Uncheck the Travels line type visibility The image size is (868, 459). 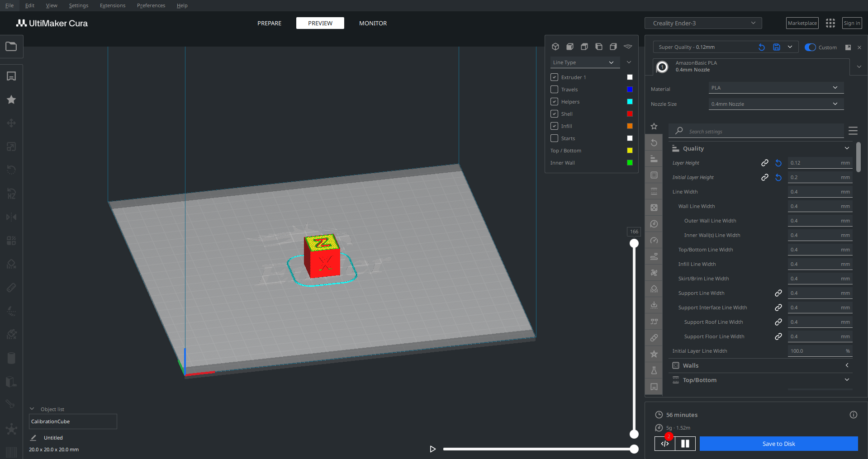pos(554,89)
